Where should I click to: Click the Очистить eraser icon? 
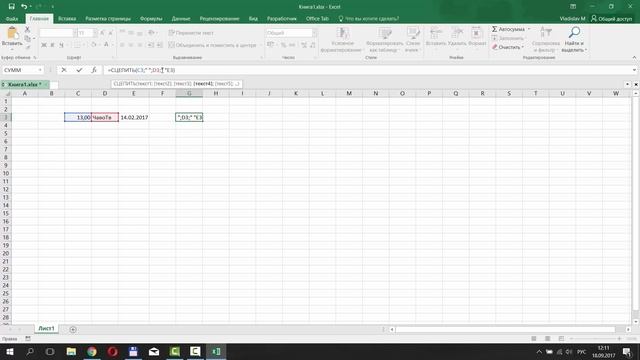[495, 47]
